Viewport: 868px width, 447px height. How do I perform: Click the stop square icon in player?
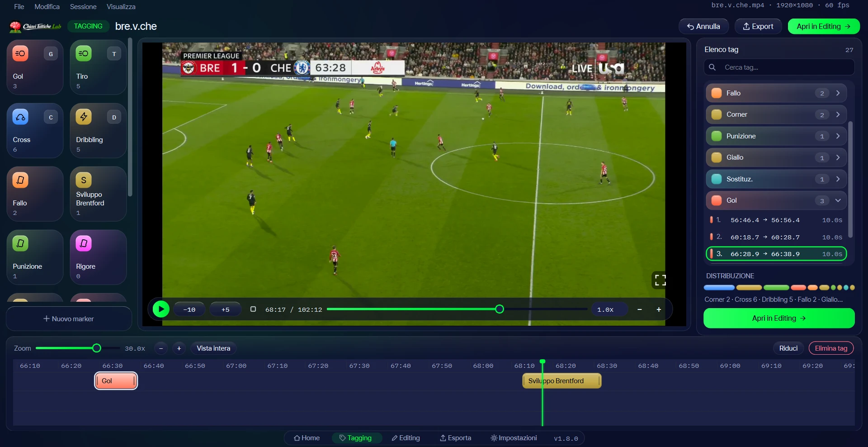(253, 309)
